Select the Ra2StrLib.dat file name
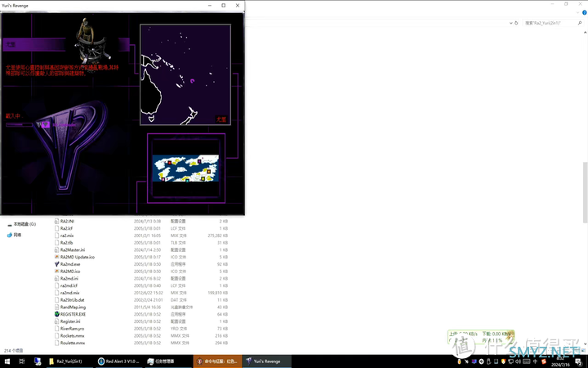Viewport: 588px width, 368px height. click(x=73, y=299)
